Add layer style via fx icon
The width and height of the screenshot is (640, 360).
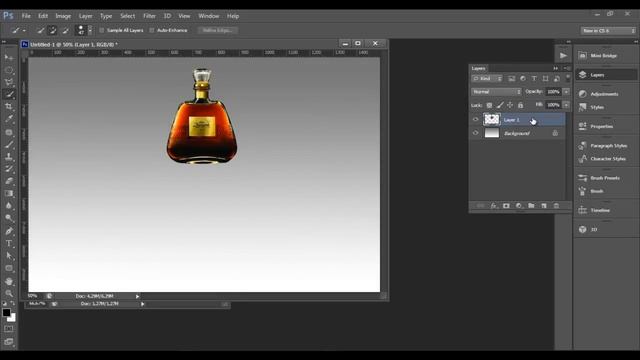493,206
